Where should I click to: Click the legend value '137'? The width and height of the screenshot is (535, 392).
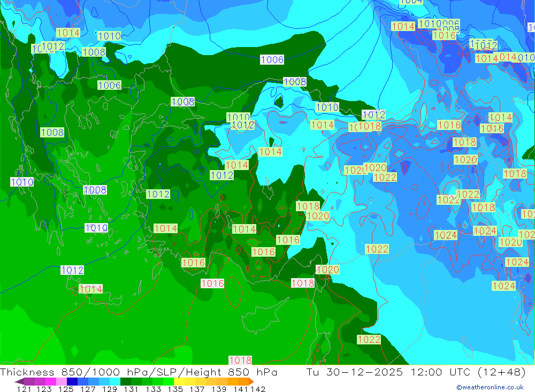197,389
